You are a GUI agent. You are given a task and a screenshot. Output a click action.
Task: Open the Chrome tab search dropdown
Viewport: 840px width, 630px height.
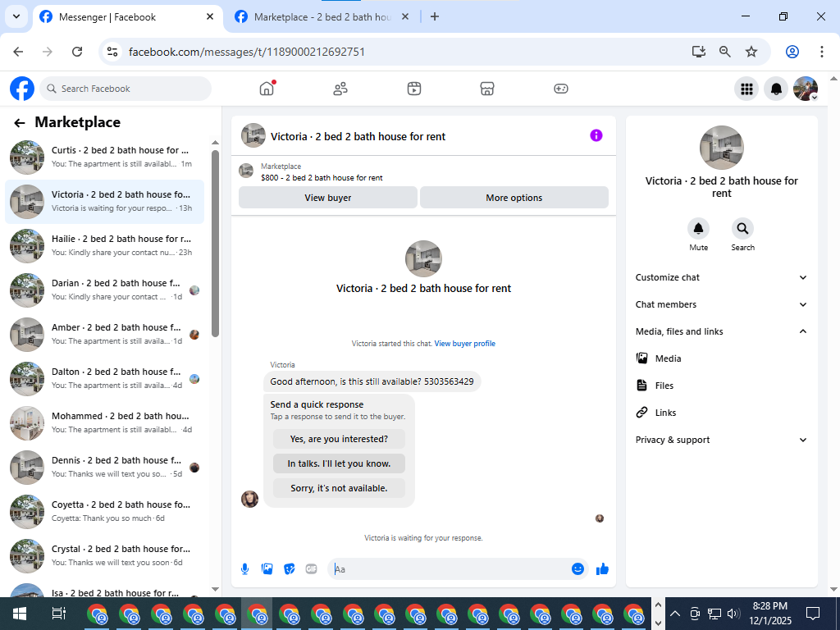pyautogui.click(x=16, y=16)
